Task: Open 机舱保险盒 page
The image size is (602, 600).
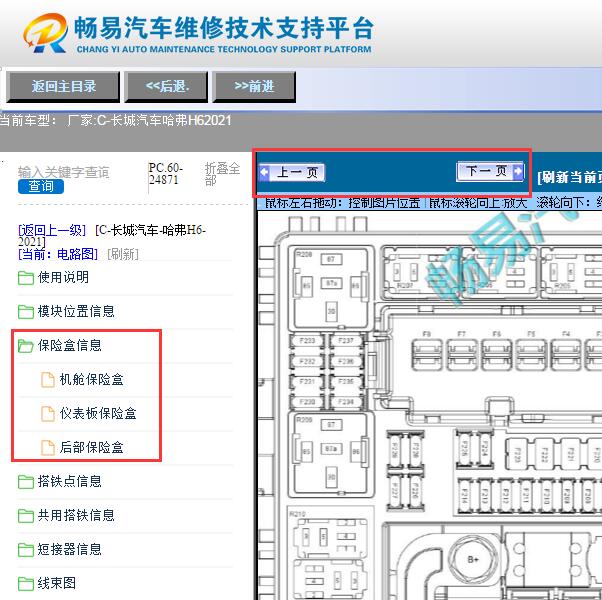Action: [x=91, y=379]
